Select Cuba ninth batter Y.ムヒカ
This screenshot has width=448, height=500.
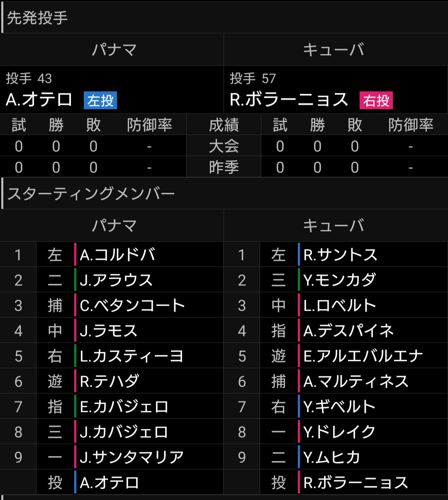(x=332, y=457)
